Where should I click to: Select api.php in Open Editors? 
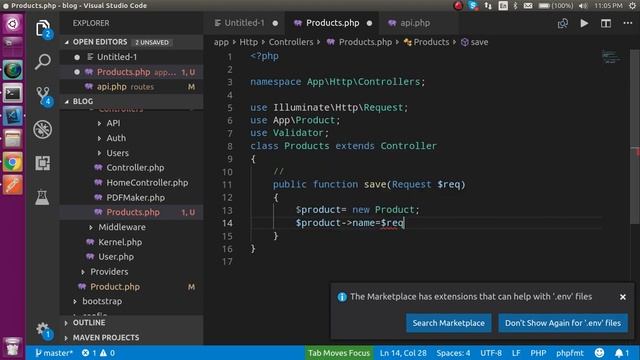[131, 87]
